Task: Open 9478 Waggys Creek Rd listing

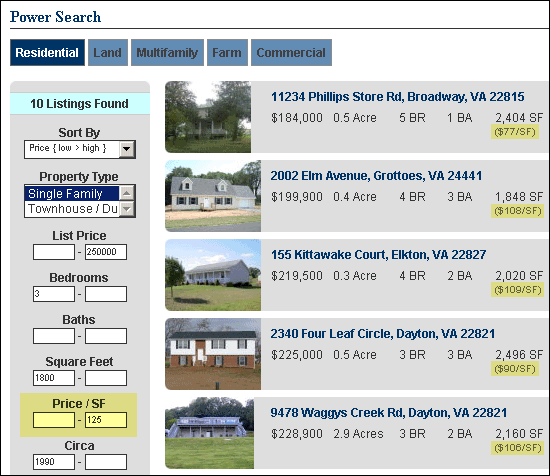Action: click(x=389, y=413)
